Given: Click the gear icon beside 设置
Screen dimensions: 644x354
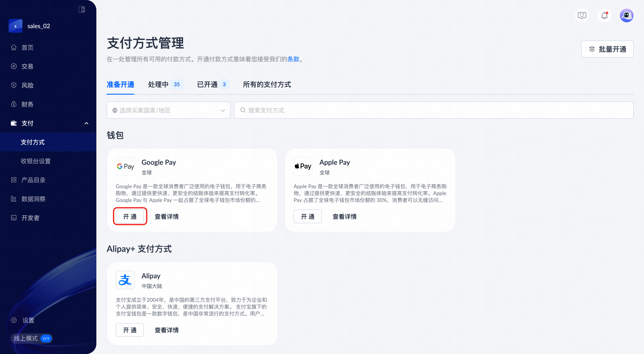Looking at the screenshot, I should 14,320.
